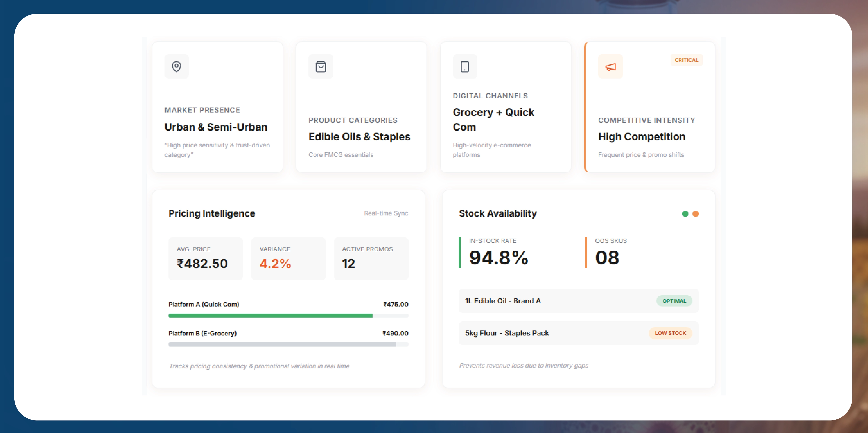Click the Real-time Sync label
The width and height of the screenshot is (868, 433).
(x=386, y=213)
